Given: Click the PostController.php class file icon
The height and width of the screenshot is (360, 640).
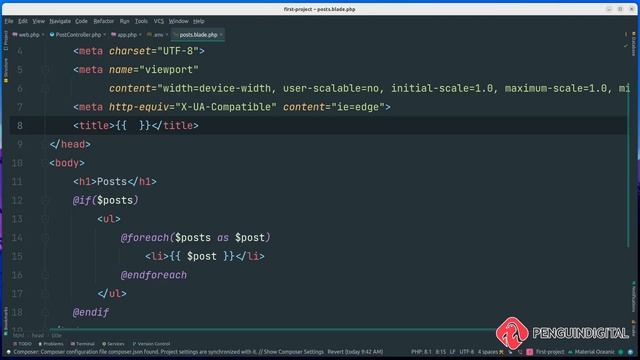Looking at the screenshot, I should click(52, 35).
